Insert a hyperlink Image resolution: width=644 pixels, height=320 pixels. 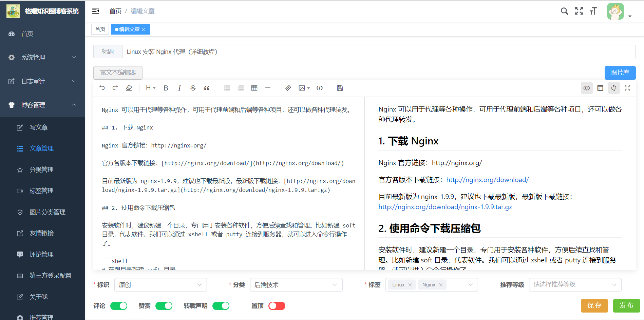coord(288,88)
